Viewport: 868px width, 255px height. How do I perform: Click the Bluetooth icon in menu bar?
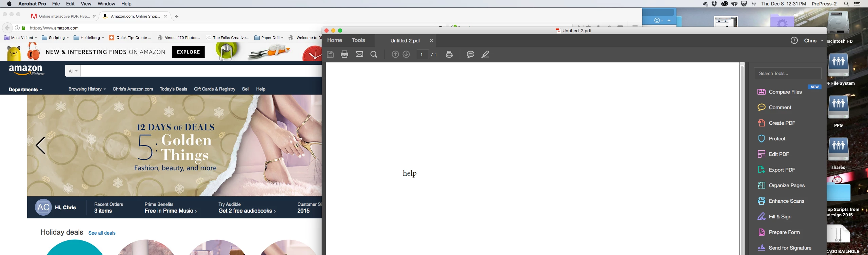pos(754,4)
